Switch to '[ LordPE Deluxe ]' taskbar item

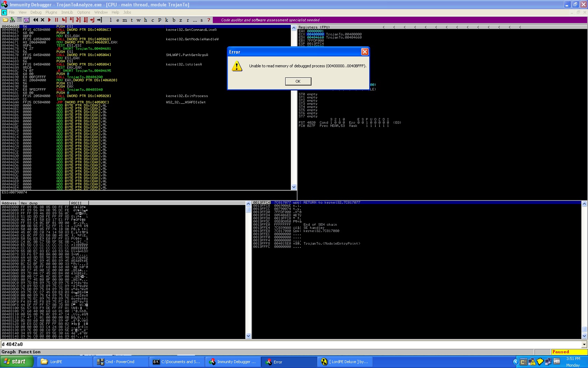[x=344, y=362]
